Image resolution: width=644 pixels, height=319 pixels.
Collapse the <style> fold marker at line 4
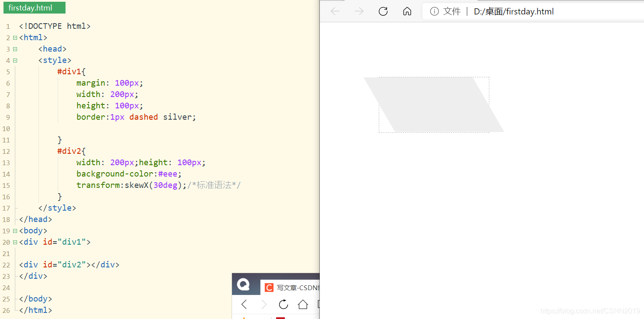(x=15, y=61)
